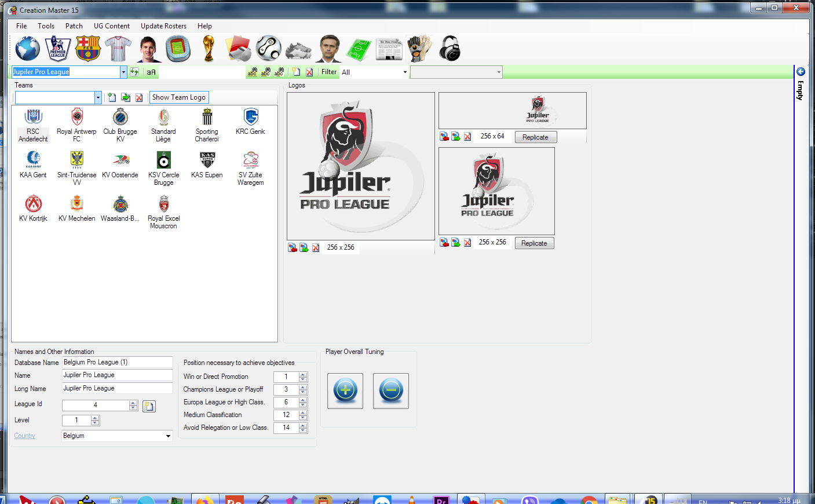Click the refresh icon beside the league selector
The image size is (815, 504).
pyautogui.click(x=134, y=72)
